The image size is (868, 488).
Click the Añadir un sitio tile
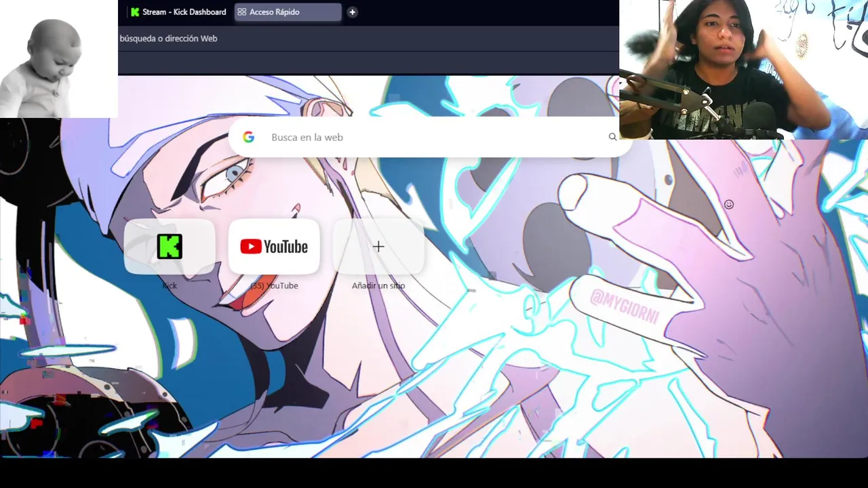378,247
